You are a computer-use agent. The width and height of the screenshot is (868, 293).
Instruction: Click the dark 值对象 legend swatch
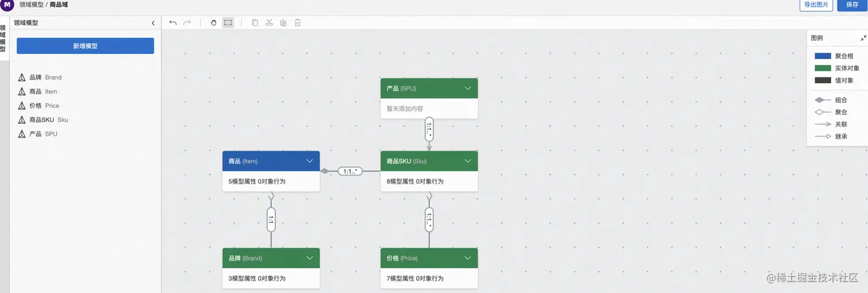(823, 80)
